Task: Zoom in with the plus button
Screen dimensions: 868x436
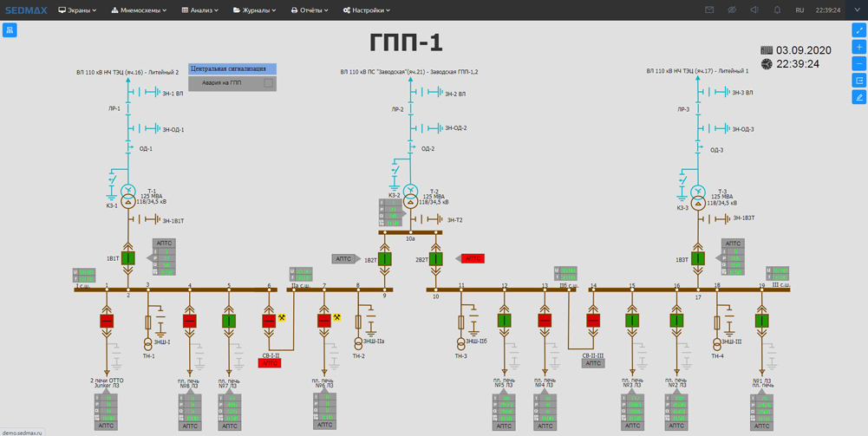Action: point(858,47)
